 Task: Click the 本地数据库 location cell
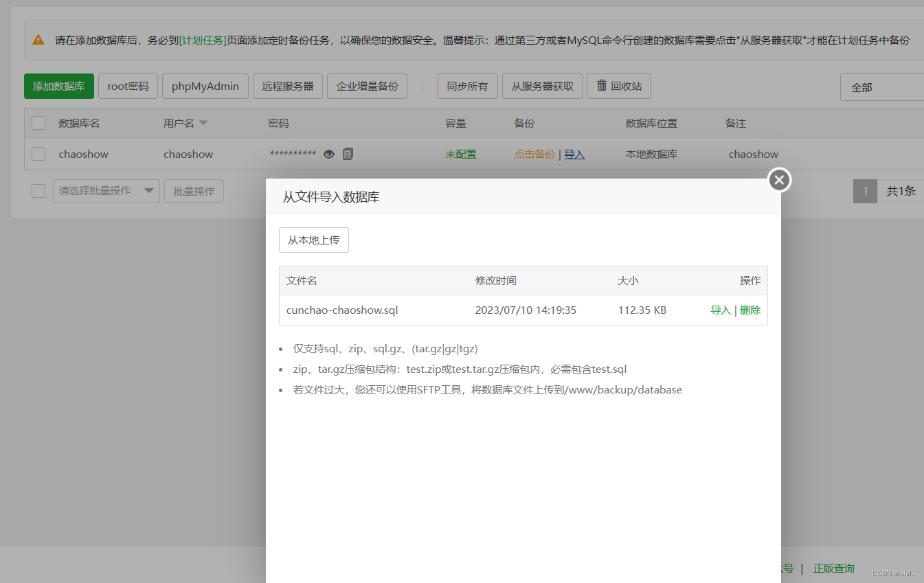coord(651,154)
